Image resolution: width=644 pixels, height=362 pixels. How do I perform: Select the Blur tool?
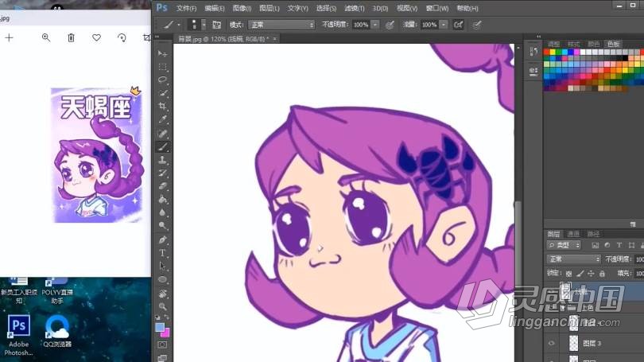(163, 212)
